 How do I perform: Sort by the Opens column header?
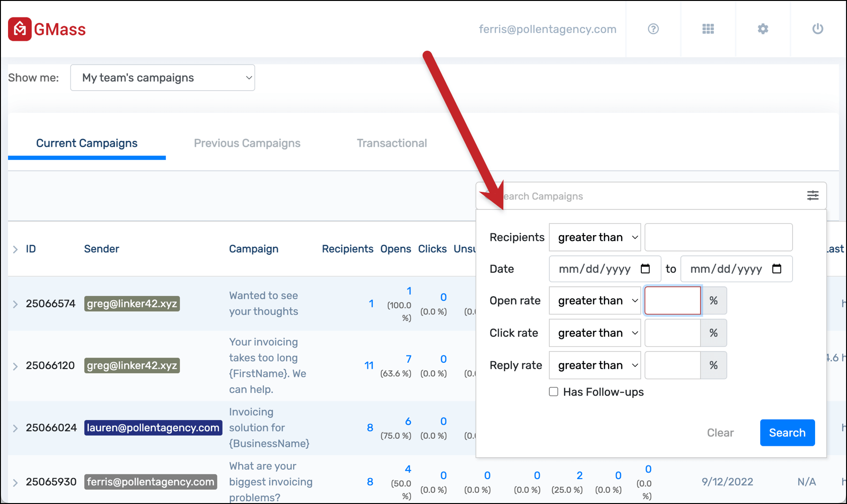[x=395, y=249]
